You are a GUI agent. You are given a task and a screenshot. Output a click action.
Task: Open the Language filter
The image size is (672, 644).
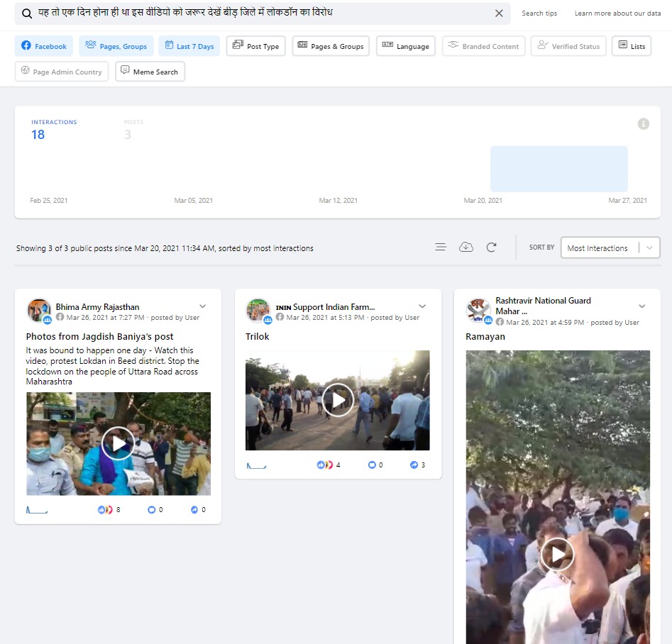[405, 46]
